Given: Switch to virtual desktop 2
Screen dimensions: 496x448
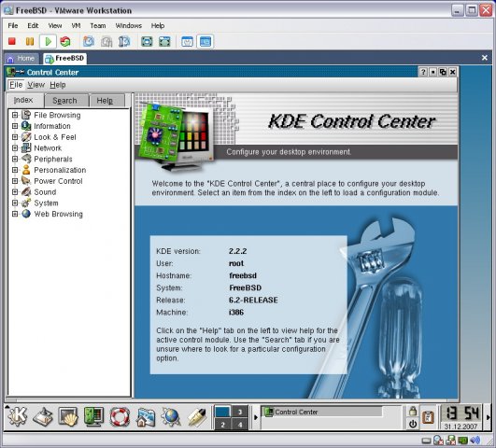Looking at the screenshot, I should [222, 425].
